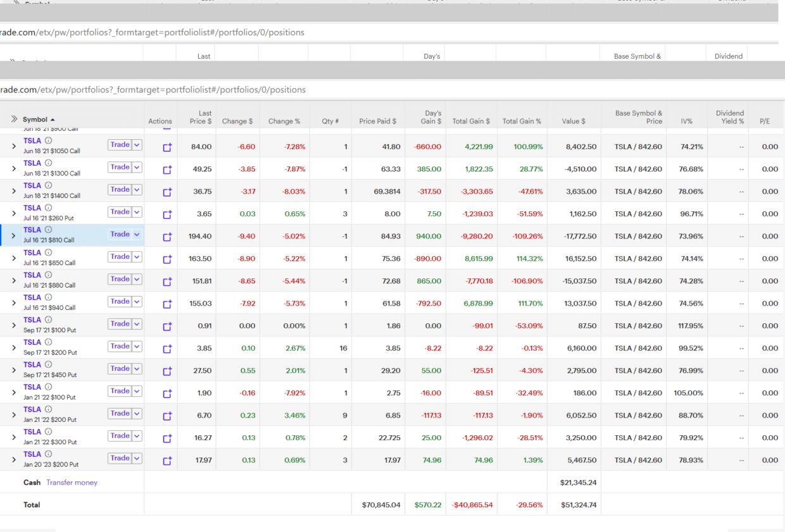The image size is (785, 532).
Task: Open actions icon for Sep 17 '21 $200 Put
Action: click(x=167, y=349)
